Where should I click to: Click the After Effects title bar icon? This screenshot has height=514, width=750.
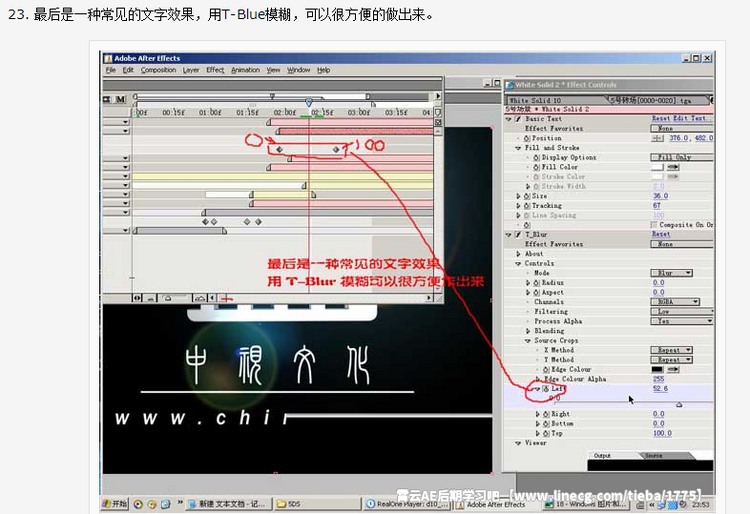(x=108, y=58)
